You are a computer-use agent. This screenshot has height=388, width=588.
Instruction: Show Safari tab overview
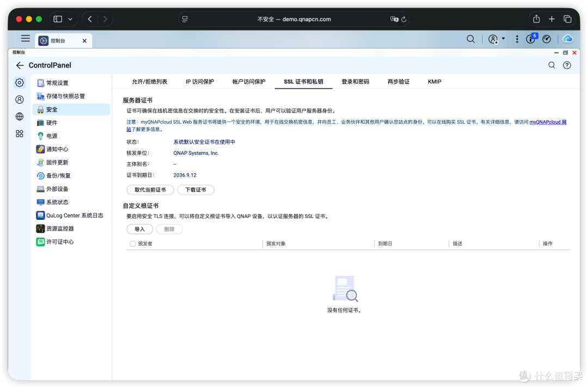pos(567,19)
